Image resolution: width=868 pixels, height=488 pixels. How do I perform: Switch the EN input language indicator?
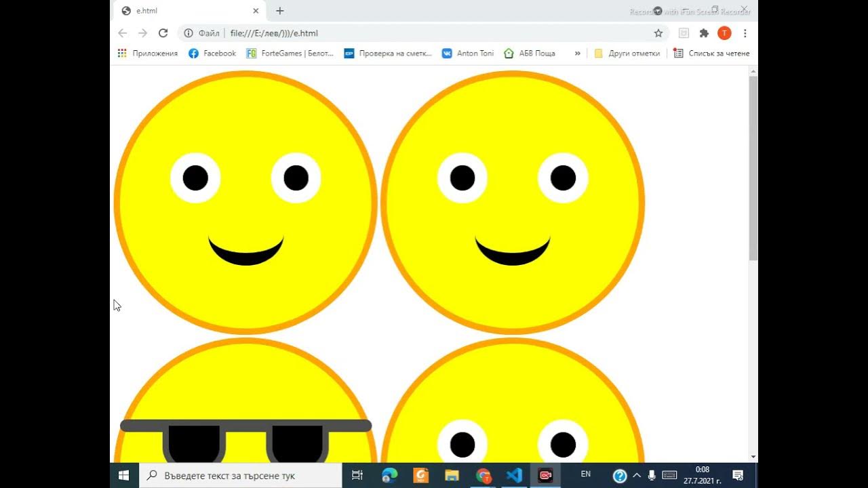[x=586, y=474]
